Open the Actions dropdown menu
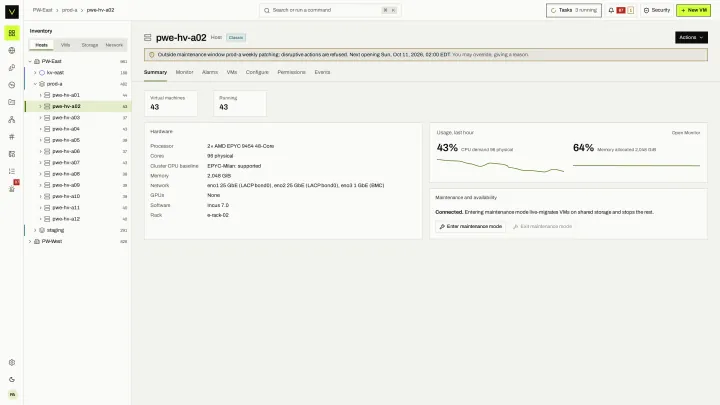The width and height of the screenshot is (720, 405). tap(691, 37)
